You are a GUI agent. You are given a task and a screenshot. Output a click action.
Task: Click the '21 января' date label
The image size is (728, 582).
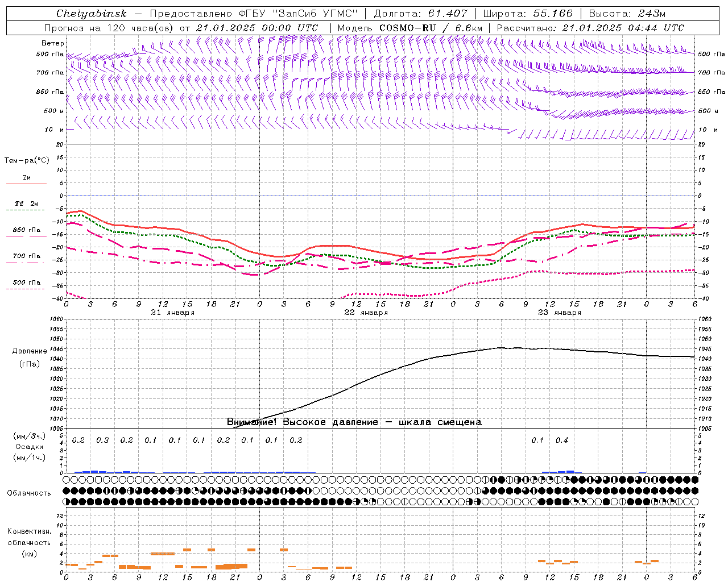(x=172, y=313)
